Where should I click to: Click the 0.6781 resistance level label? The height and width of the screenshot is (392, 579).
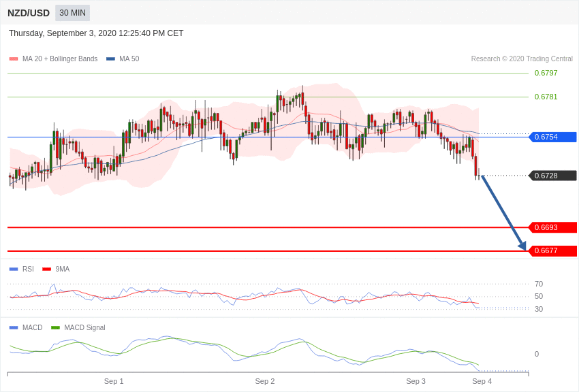pyautogui.click(x=546, y=97)
